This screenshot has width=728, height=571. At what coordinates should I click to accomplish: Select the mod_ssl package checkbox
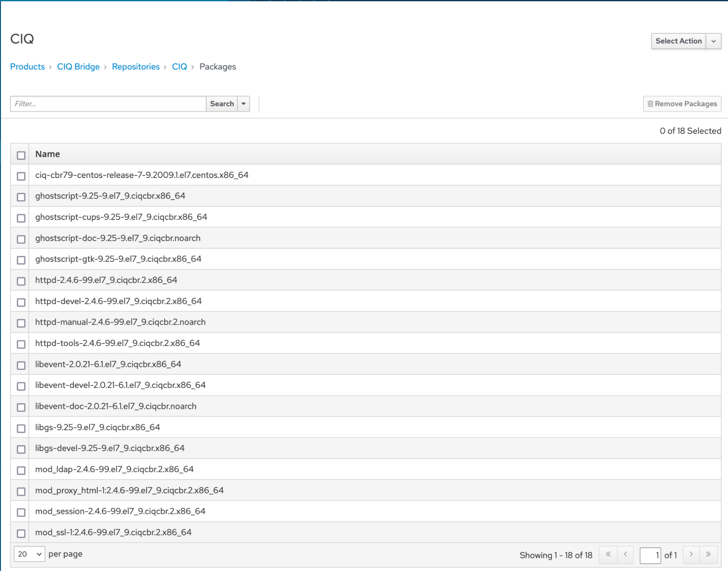[x=21, y=533]
